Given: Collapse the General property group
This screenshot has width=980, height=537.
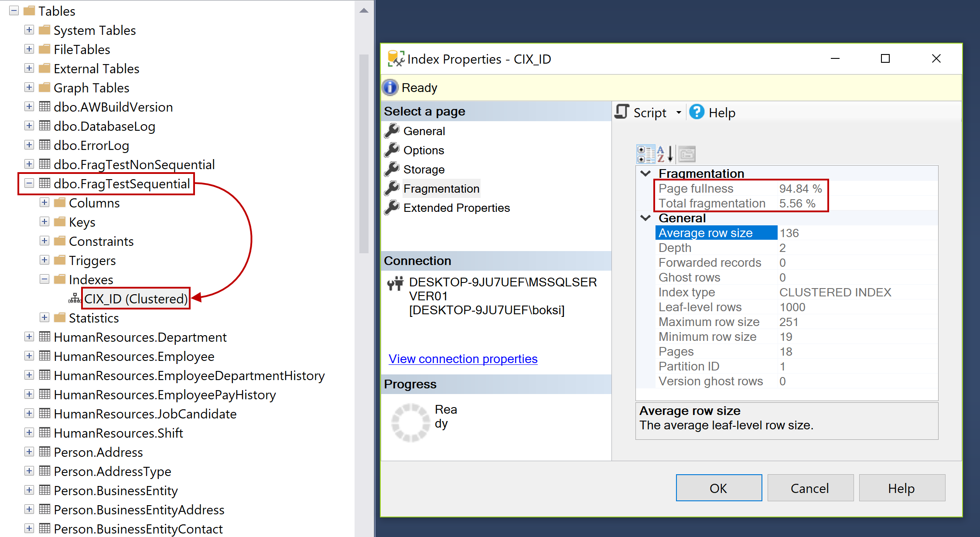Looking at the screenshot, I should [x=645, y=218].
